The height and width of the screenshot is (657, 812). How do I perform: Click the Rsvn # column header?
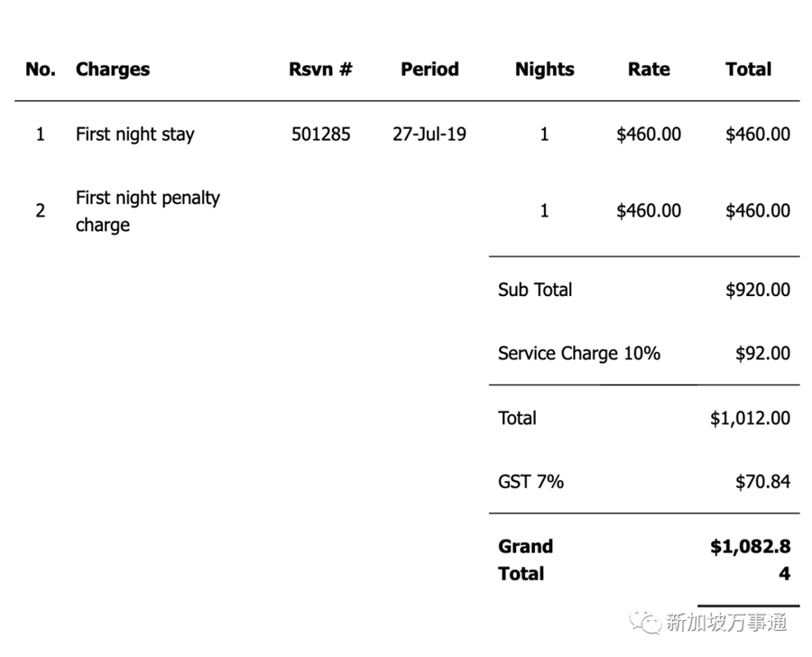pyautogui.click(x=320, y=69)
